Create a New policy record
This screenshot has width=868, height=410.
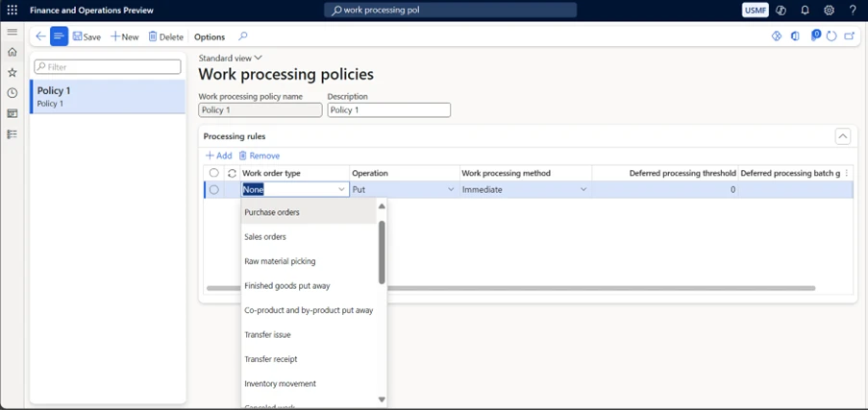tap(125, 36)
